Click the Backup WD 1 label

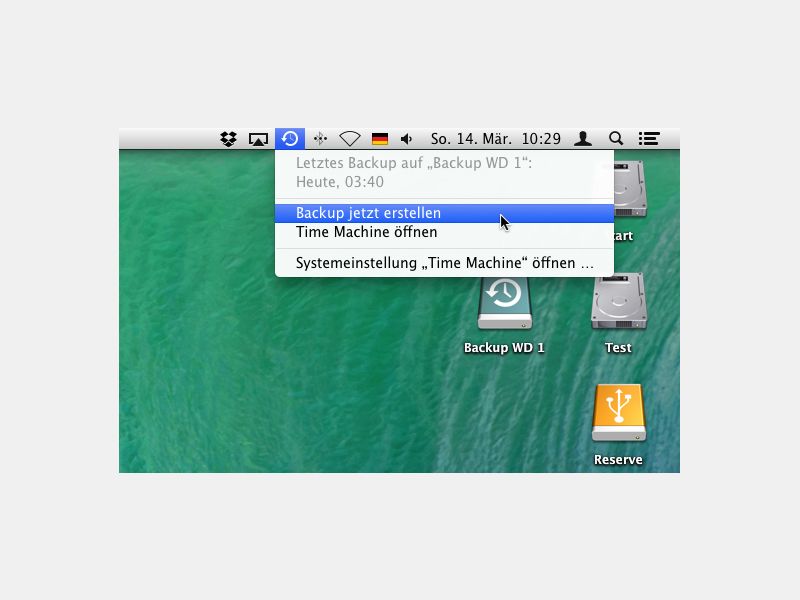coord(504,348)
